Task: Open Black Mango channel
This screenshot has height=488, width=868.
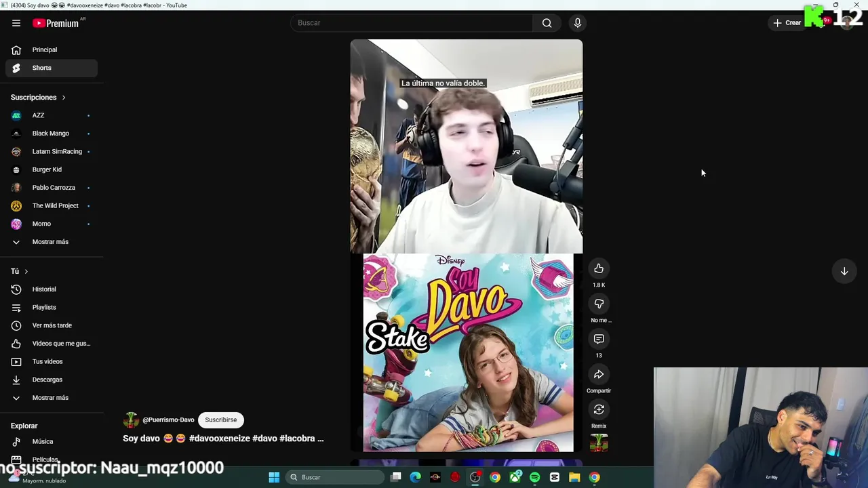Action: [x=52, y=134]
